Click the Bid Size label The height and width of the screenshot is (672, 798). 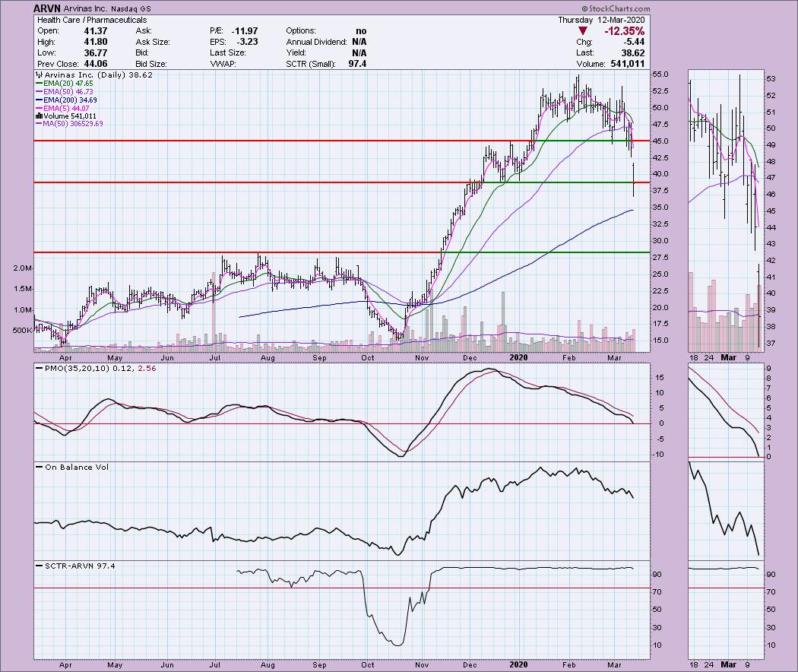click(151, 64)
